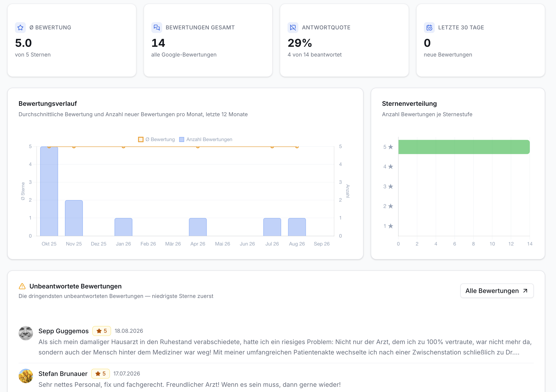556x392 pixels.
Task: Click the 5.0 average rating value
Action: click(x=24, y=43)
